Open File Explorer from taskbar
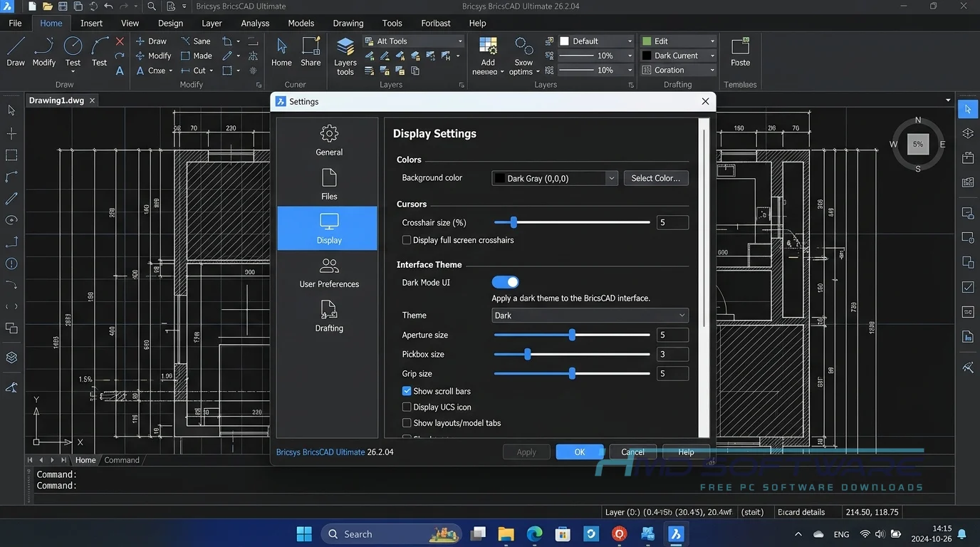The width and height of the screenshot is (980, 547). (x=506, y=534)
